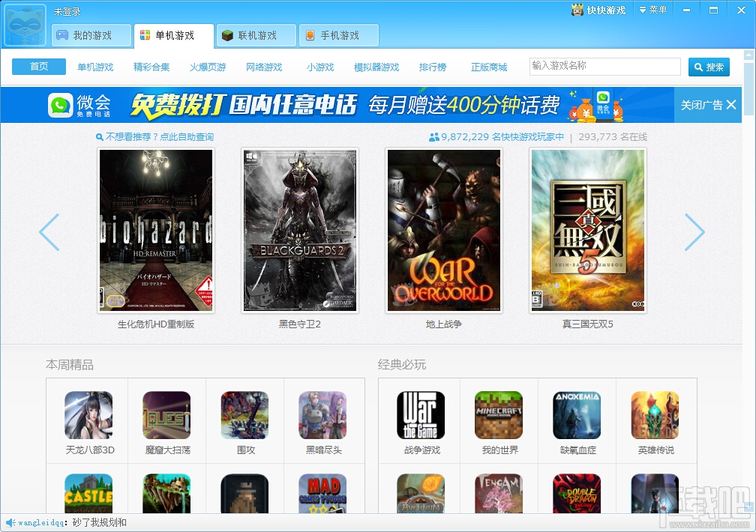This screenshot has width=756, height=532.
Task: Focus the game name search field
Action: pos(605,67)
